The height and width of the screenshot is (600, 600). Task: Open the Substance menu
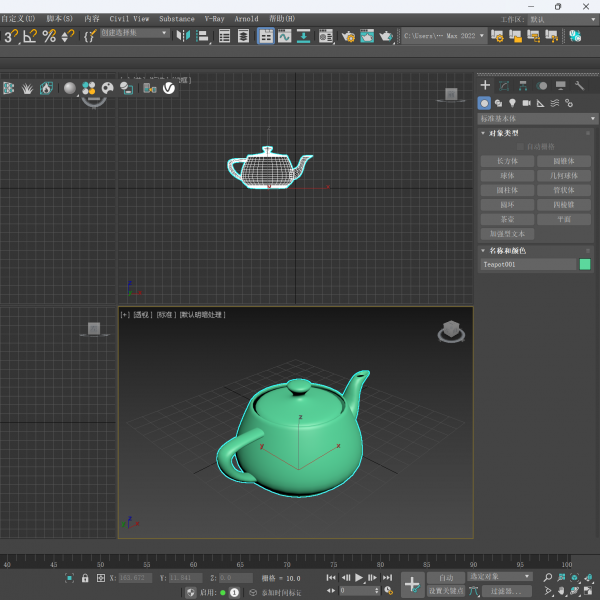[177, 19]
